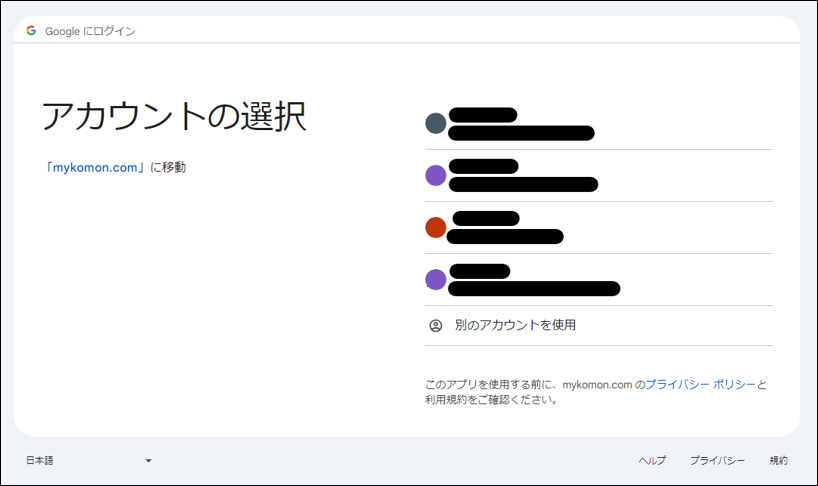Click the gray avatar of the first account
The width and height of the screenshot is (818, 486).
tap(435, 123)
